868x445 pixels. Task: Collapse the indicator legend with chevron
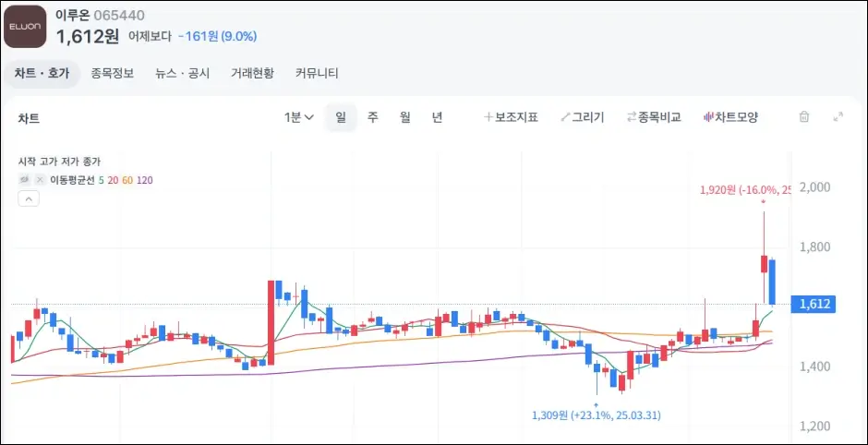tap(28, 198)
